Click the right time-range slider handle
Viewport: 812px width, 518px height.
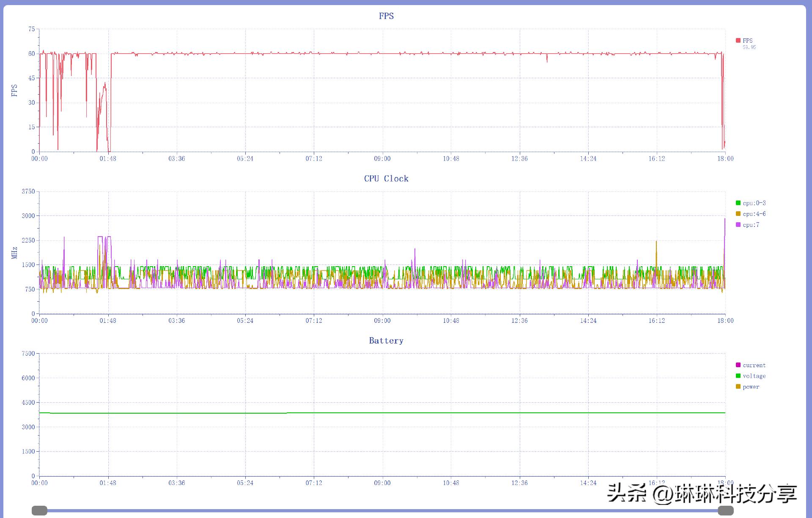[x=726, y=510]
